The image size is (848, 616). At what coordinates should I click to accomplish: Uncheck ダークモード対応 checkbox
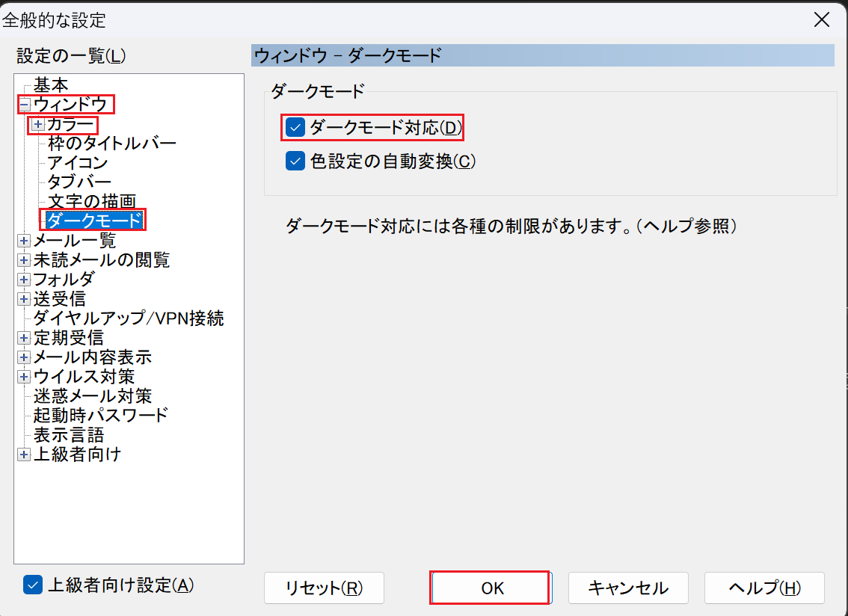[x=296, y=128]
